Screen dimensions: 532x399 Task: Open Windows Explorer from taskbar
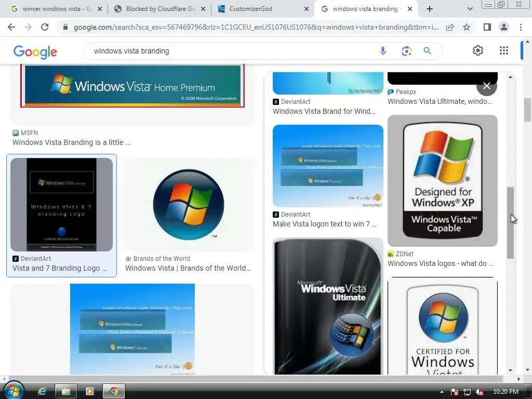click(66, 392)
